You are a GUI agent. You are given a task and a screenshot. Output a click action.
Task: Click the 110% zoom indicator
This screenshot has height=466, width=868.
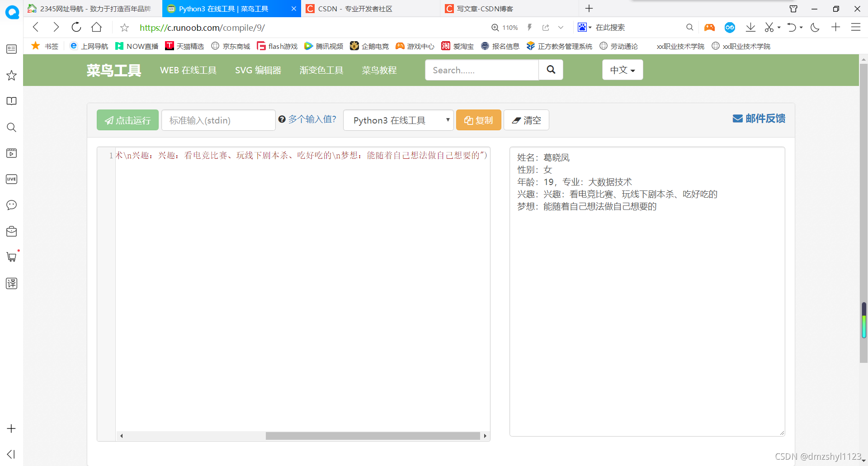pos(505,28)
